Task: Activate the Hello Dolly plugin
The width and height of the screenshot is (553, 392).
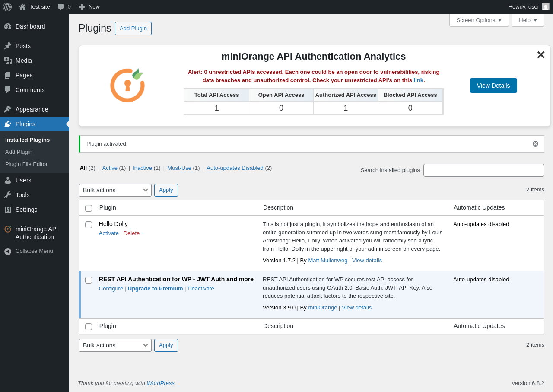Action: point(109,233)
